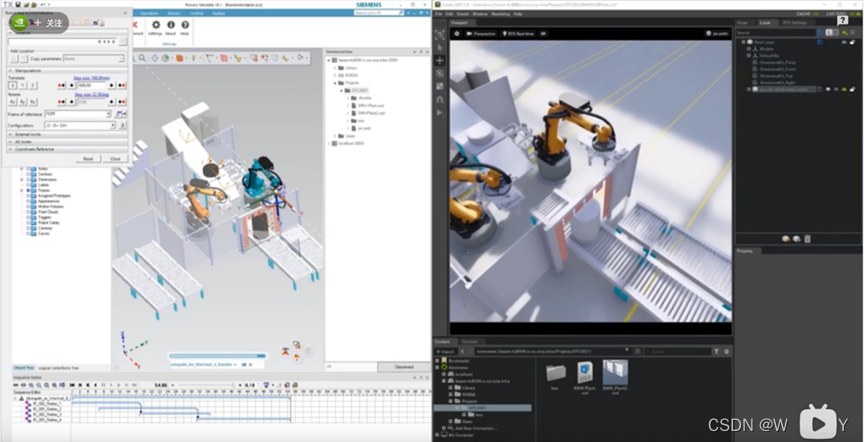Collapse Projects folder in OmniverseView tree
The height and width of the screenshot is (442, 864).
tap(335, 83)
